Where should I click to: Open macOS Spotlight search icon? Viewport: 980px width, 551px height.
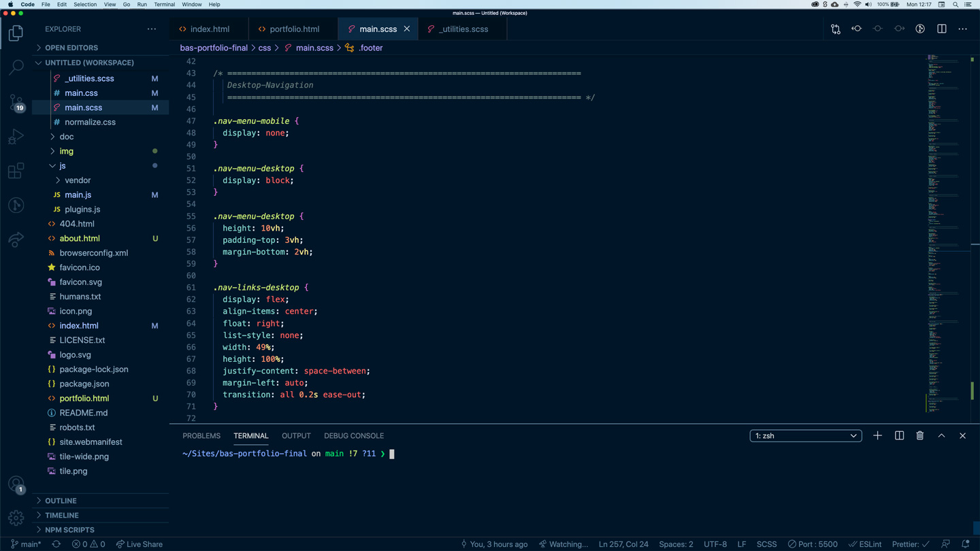[955, 4]
